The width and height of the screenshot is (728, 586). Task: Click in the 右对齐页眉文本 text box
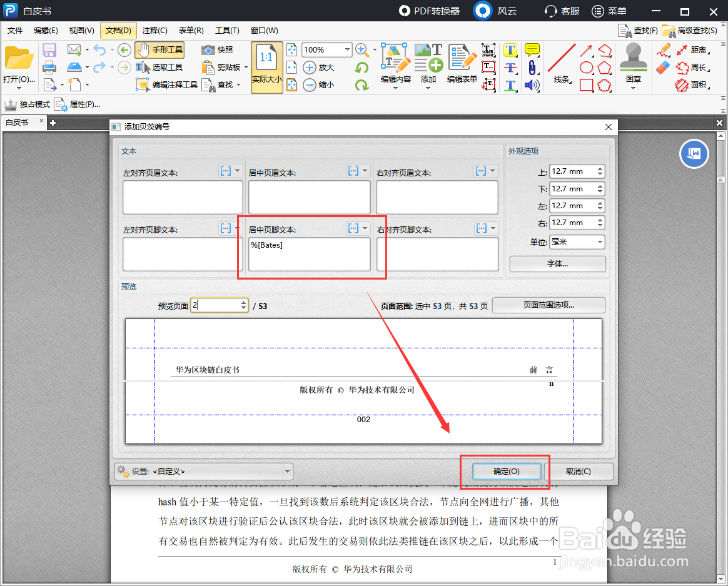pos(437,197)
